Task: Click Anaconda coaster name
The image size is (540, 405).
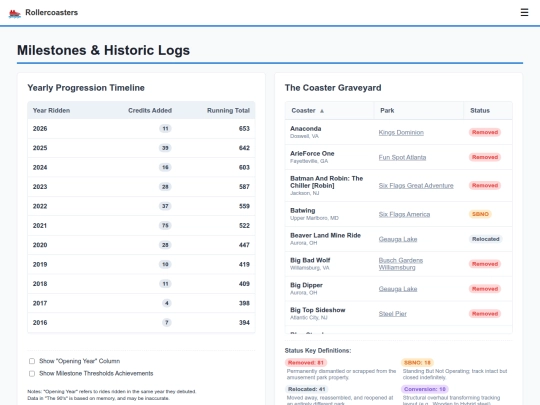Action: (x=305, y=128)
